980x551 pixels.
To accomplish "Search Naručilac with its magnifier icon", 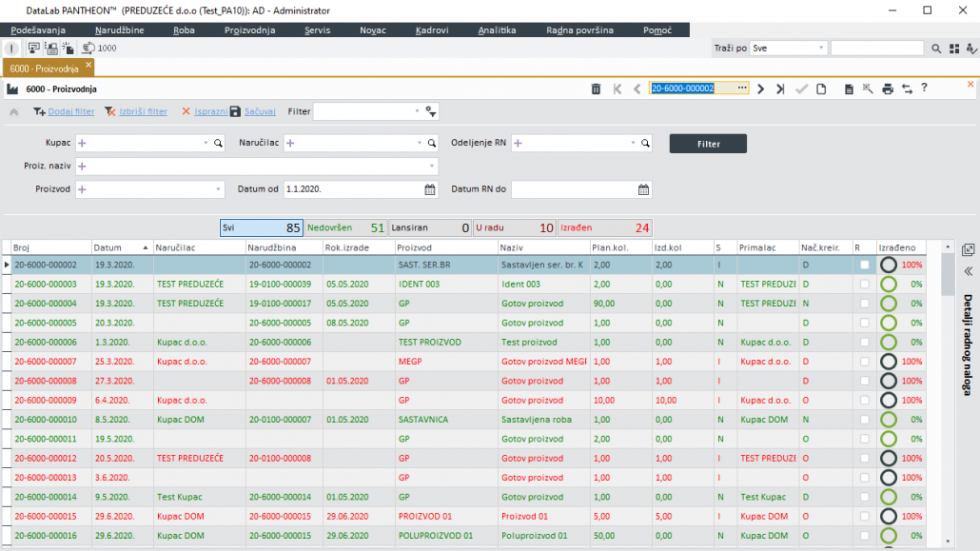I will 432,144.
